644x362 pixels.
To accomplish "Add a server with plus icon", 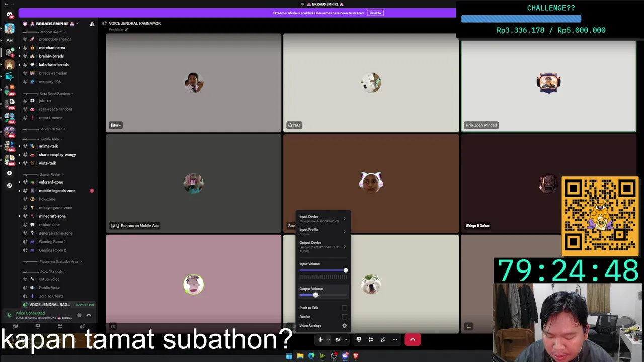I will (9, 173).
